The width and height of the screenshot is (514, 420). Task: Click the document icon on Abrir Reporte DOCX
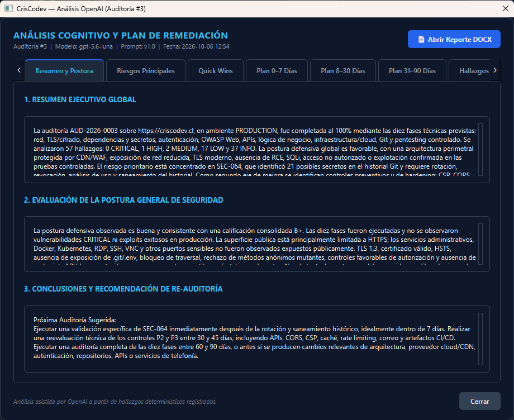(x=422, y=39)
